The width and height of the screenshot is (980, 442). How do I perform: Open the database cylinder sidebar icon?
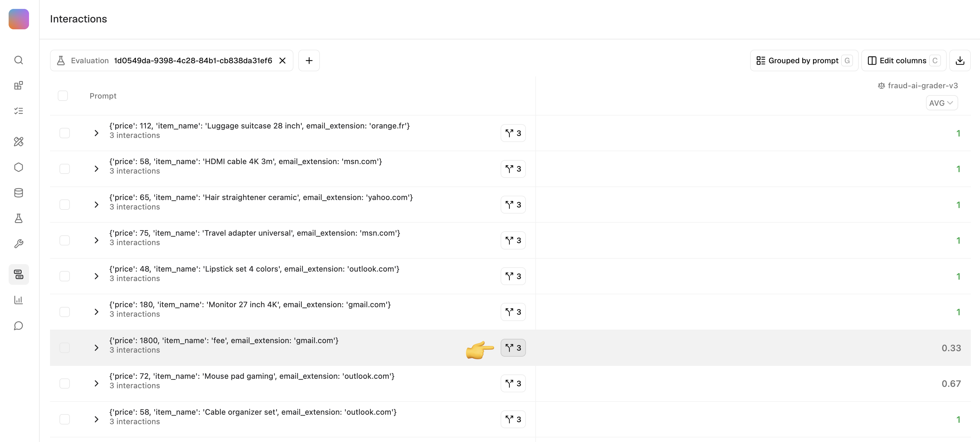pos(19,193)
